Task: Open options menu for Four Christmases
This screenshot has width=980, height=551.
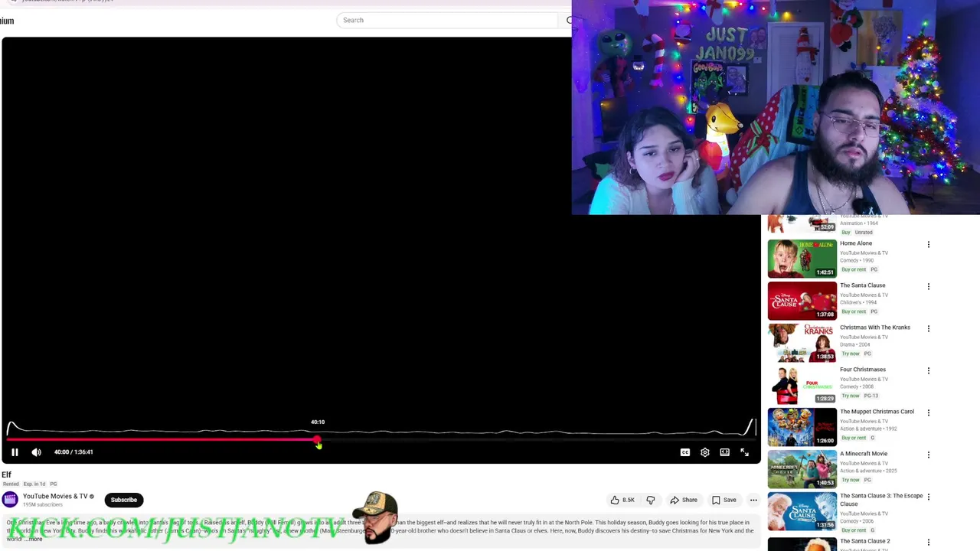Action: click(929, 371)
